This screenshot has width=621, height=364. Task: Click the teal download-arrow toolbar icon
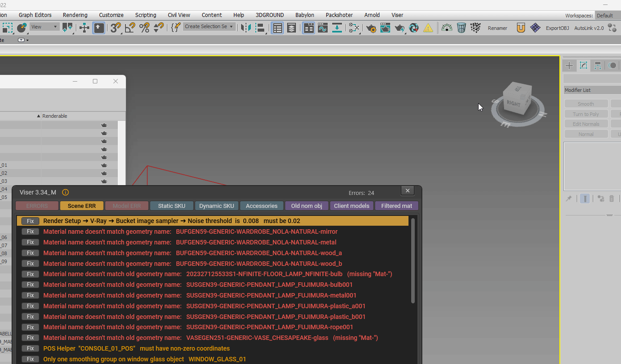point(337,28)
